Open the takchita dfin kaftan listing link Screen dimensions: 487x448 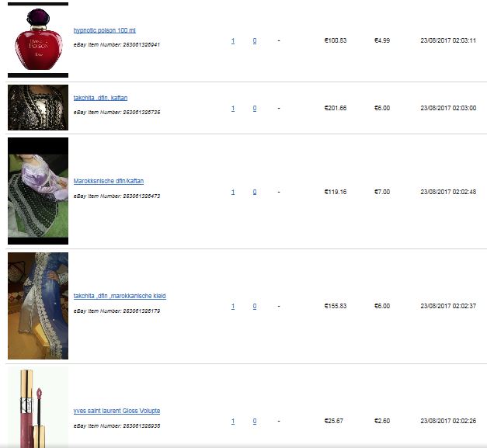point(100,98)
